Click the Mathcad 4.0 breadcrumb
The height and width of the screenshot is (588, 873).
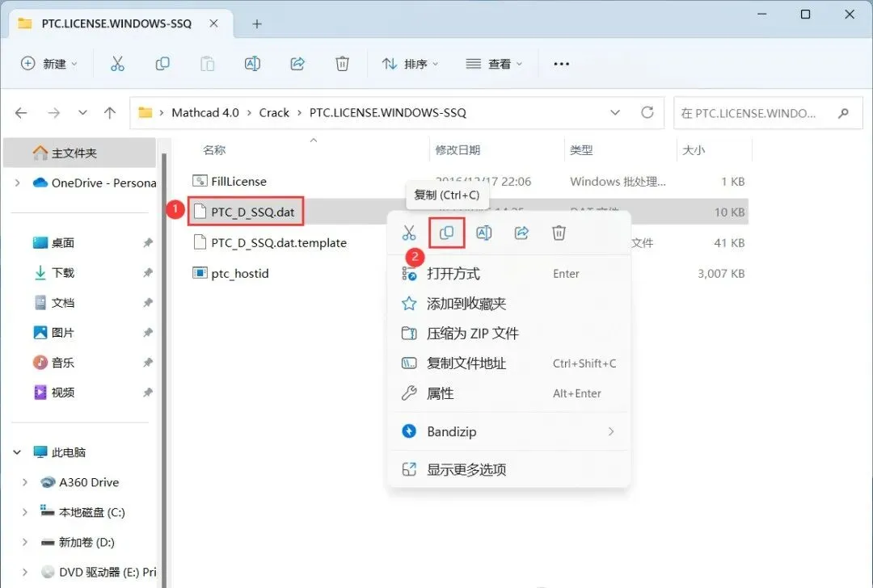click(x=205, y=113)
